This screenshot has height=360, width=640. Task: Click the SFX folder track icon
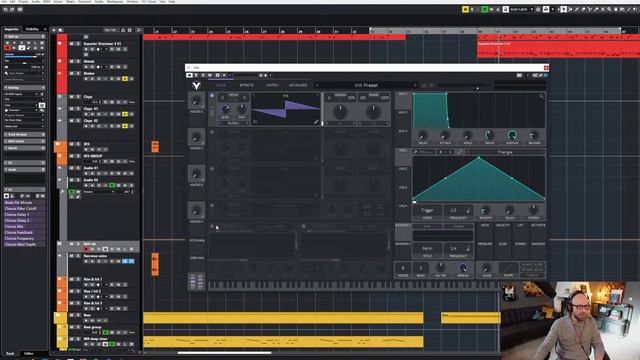point(58,144)
